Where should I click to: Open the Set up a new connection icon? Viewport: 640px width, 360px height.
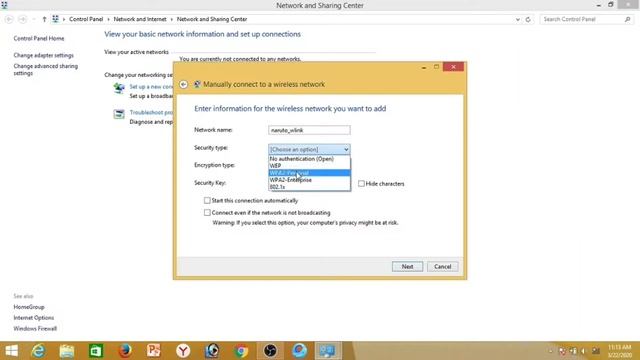[x=119, y=88]
